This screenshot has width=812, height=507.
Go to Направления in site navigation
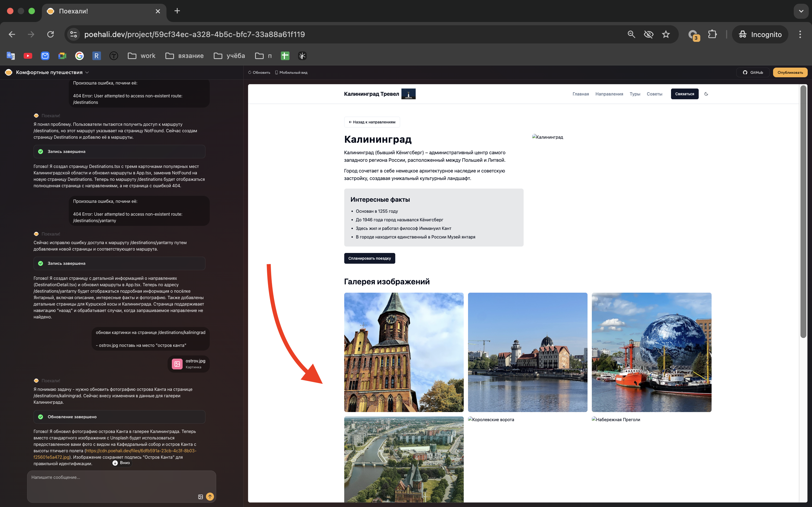[609, 94]
